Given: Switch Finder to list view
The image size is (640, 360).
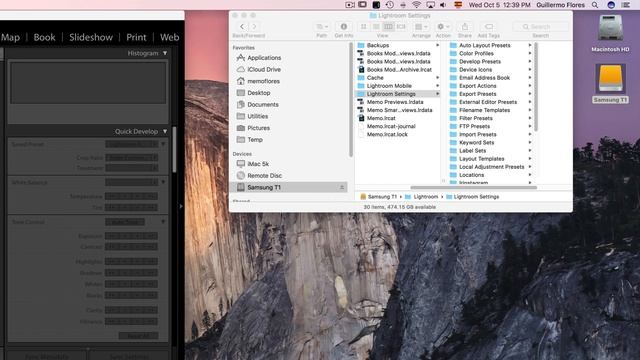Looking at the screenshot, I should (x=376, y=27).
